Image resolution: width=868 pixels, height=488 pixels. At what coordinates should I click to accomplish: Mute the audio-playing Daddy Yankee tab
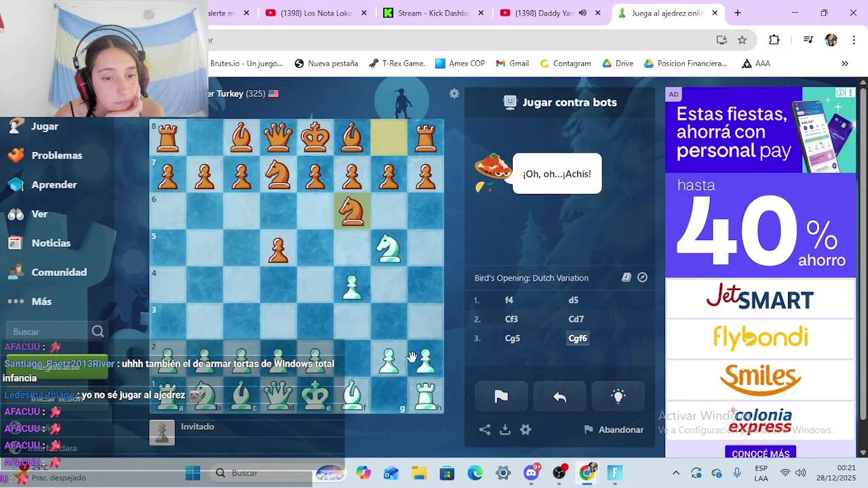point(583,13)
